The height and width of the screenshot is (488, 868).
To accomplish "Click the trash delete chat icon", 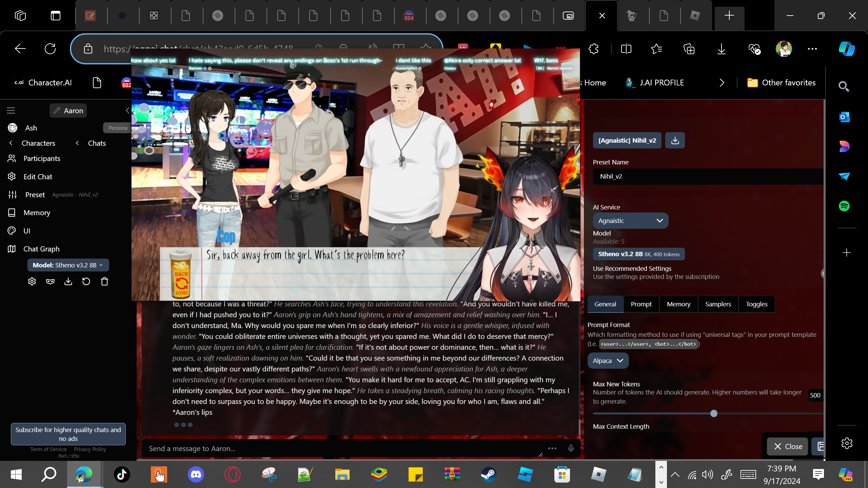I will point(104,282).
